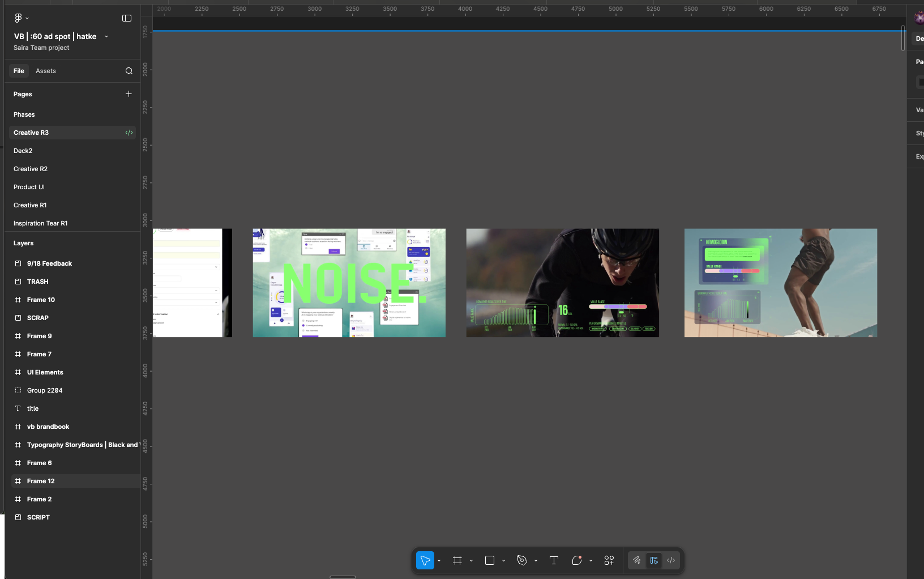Click the frame icon of Frame 9
The image size is (924, 579).
[18, 336]
